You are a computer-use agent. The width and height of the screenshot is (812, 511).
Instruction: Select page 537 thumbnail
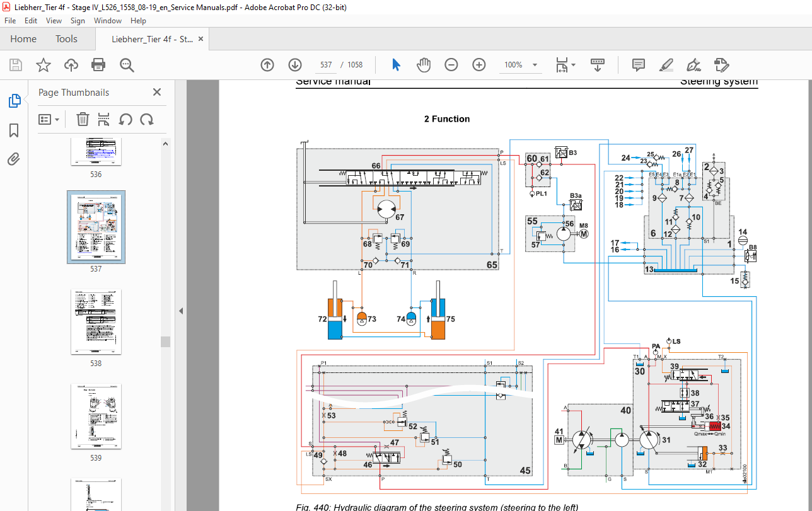coord(96,227)
